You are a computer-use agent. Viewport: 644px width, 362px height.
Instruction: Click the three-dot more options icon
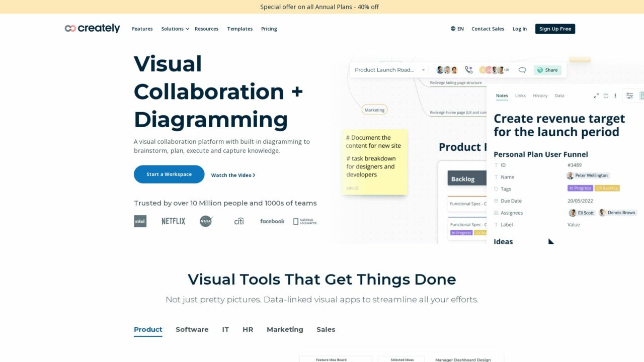(x=615, y=96)
